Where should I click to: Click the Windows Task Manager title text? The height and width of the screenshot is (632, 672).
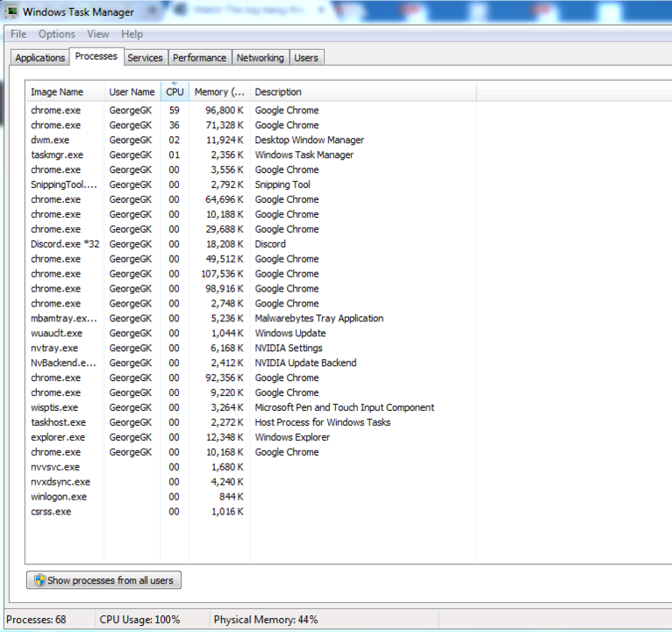[78, 12]
